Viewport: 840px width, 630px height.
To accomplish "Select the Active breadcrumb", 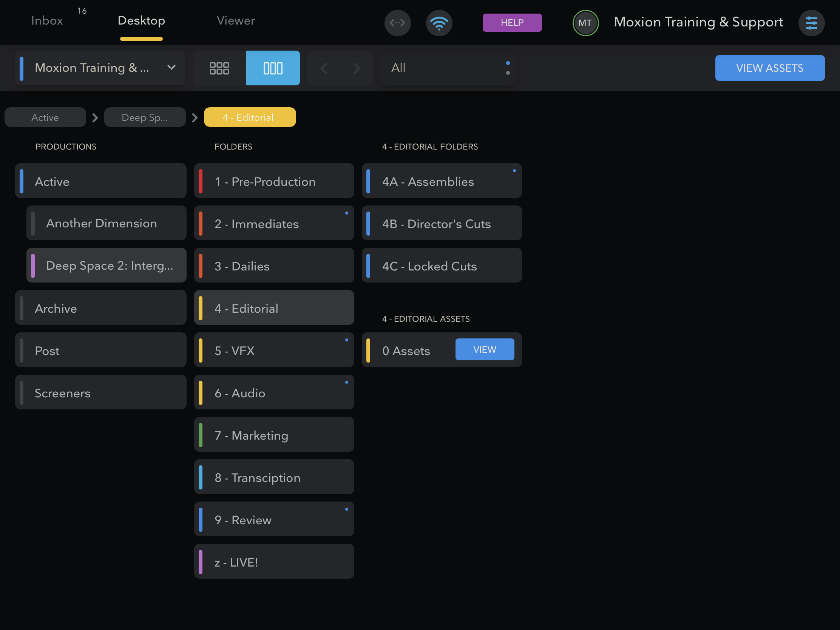I will (x=45, y=117).
